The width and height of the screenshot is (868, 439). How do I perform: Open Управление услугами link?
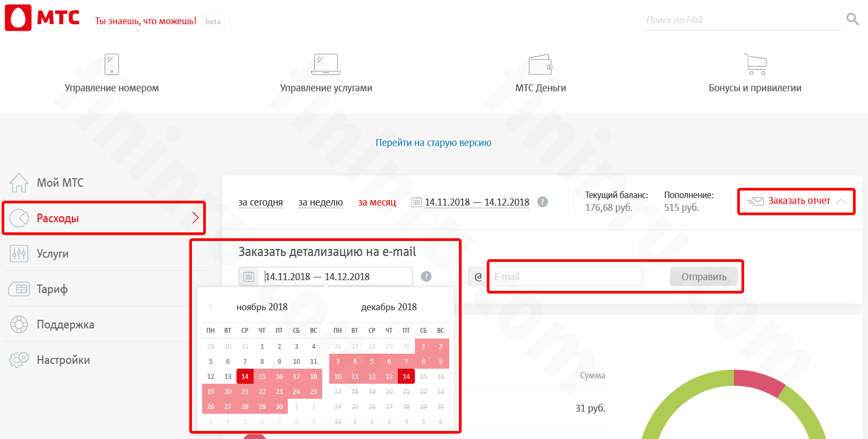coord(326,87)
